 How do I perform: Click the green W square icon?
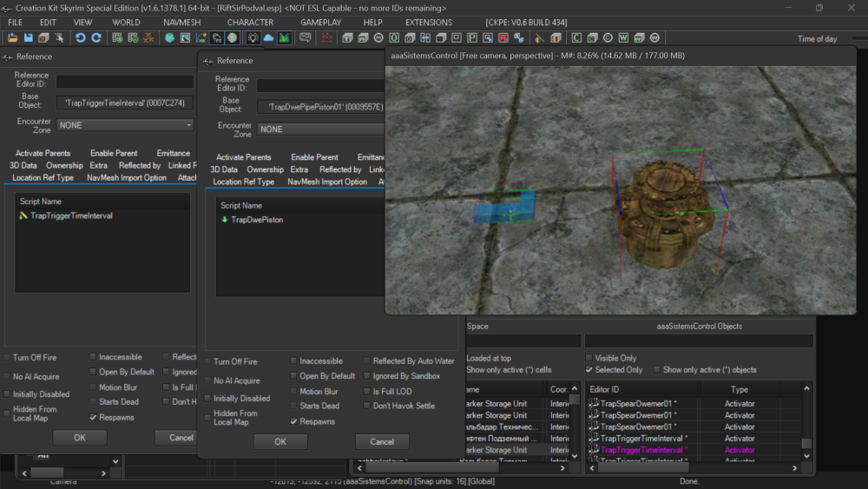click(623, 37)
